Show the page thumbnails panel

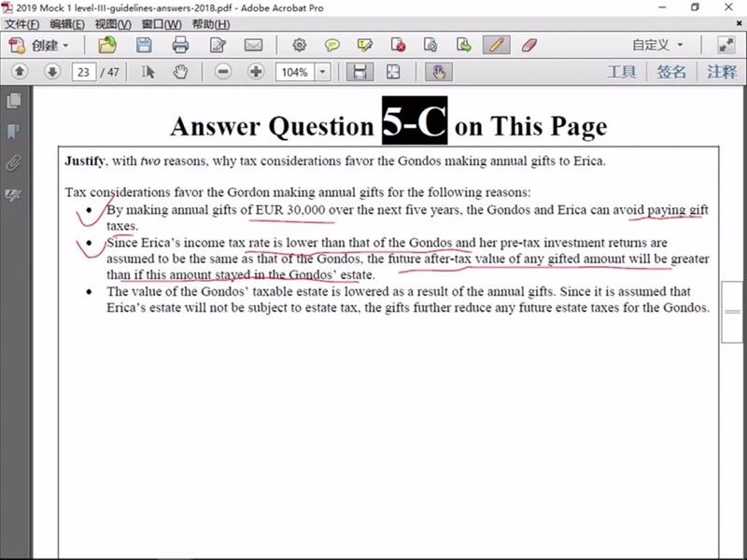pos(14,101)
